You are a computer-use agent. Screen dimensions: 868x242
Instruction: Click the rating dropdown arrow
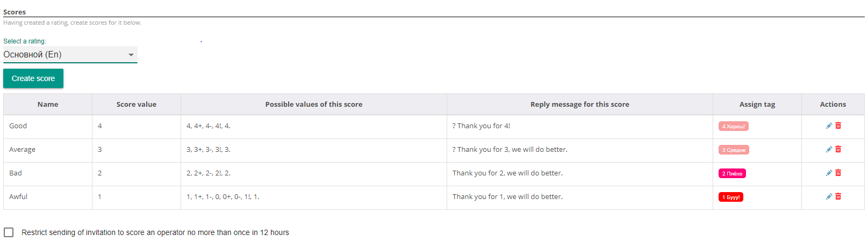131,55
